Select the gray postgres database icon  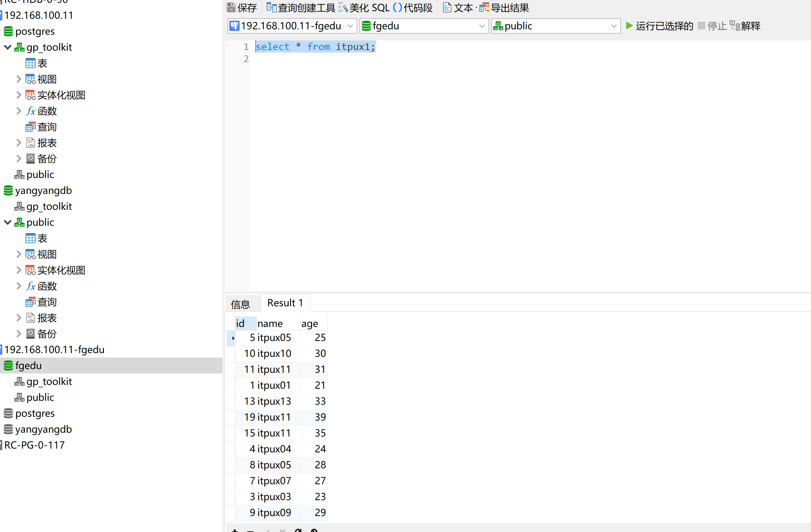pos(8,413)
